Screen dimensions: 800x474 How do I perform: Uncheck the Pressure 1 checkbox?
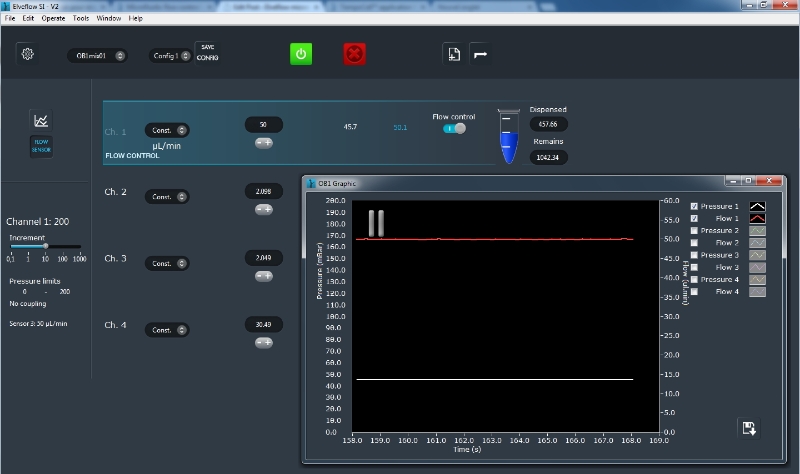(694, 206)
